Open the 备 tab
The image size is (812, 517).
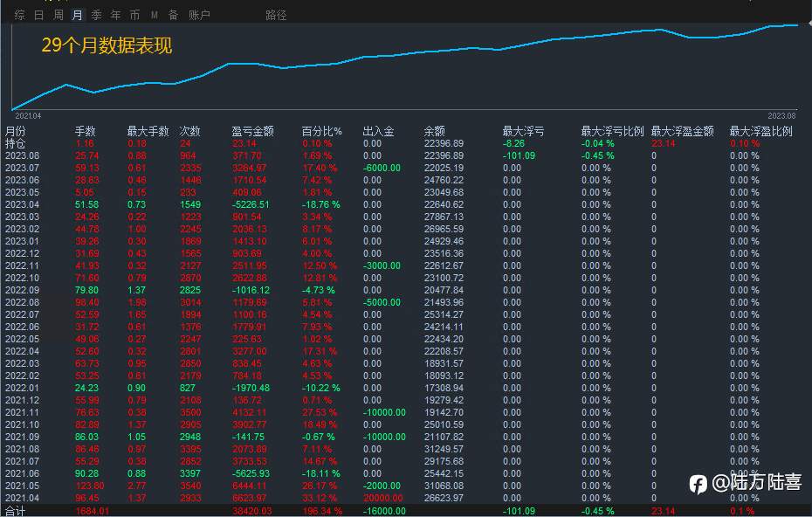click(173, 15)
